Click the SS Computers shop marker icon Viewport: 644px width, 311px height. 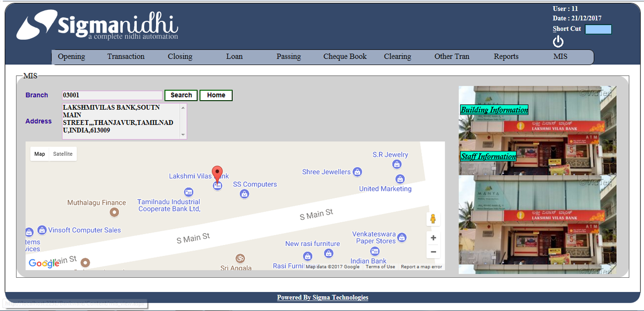tap(244, 194)
